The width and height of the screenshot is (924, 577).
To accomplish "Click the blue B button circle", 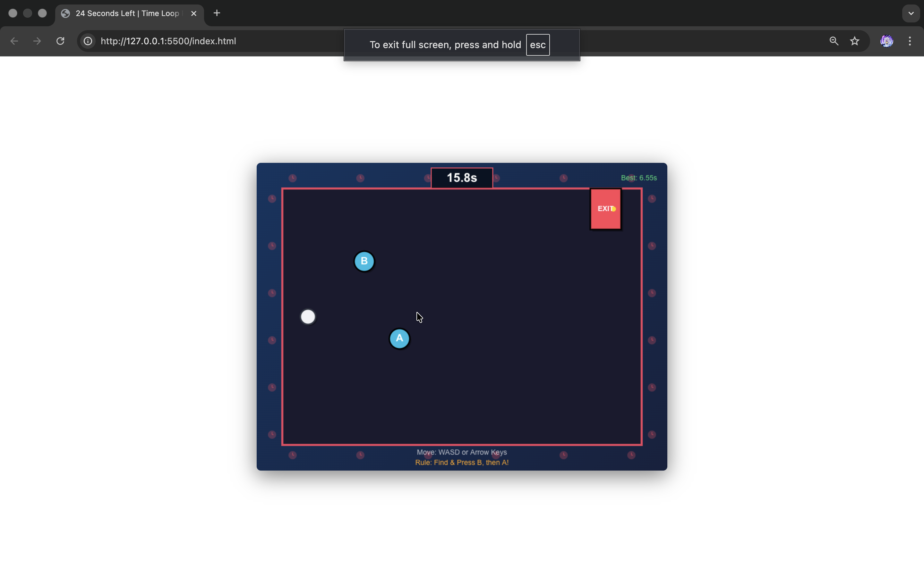I will tap(364, 261).
